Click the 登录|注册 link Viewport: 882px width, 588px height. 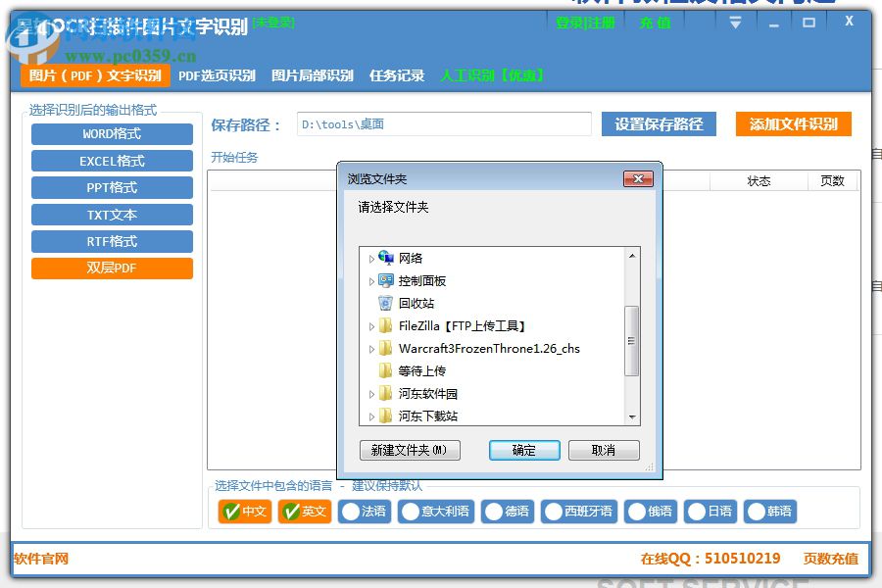click(x=585, y=24)
